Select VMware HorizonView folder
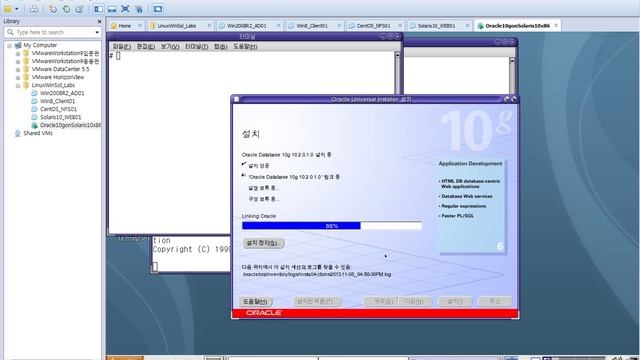 click(58, 77)
